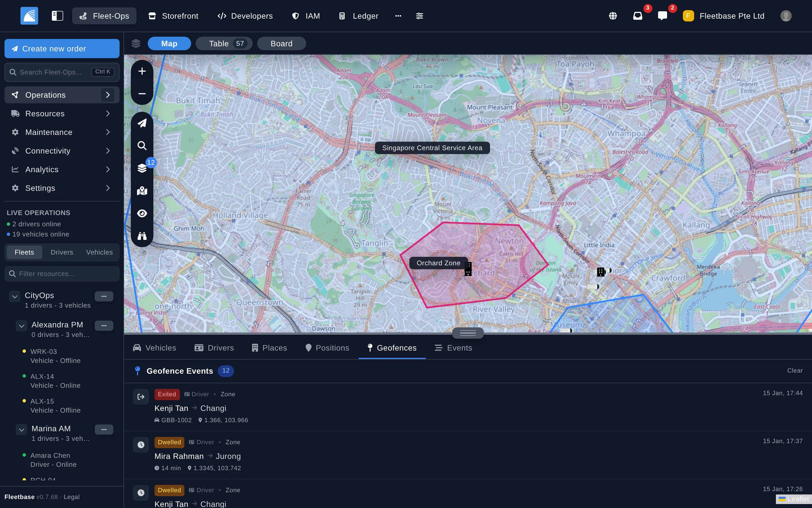This screenshot has height=508, width=812.
Task: Toggle the map eye visibility tool
Action: 142,213
